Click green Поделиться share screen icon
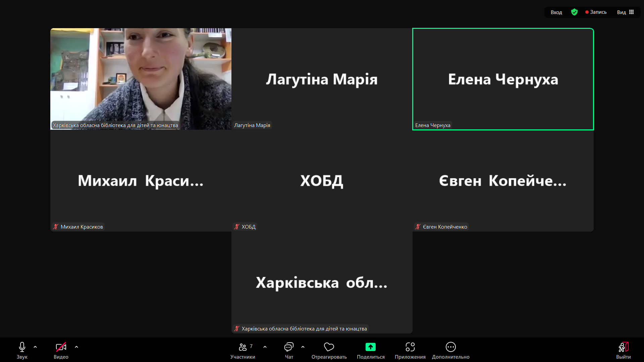This screenshot has width=644, height=362. pos(371,347)
